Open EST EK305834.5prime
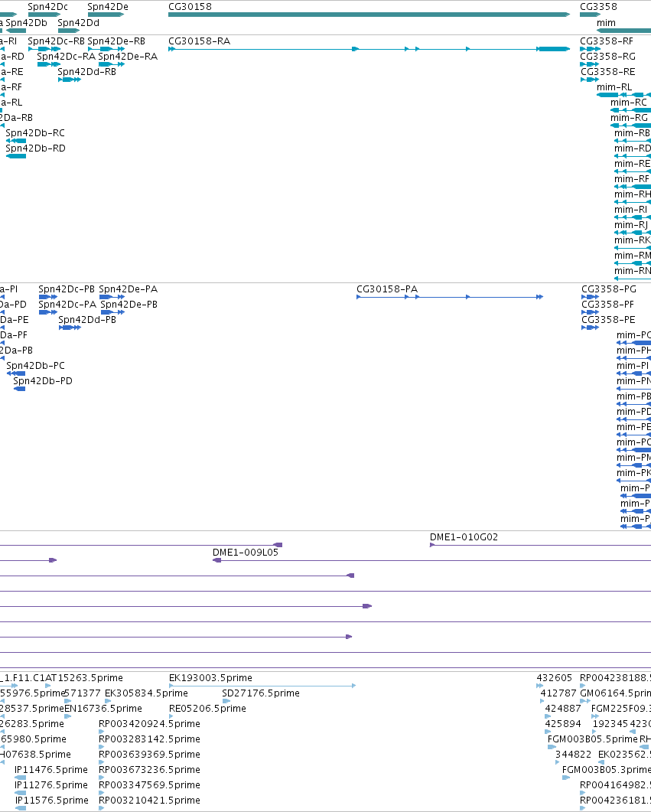This screenshot has width=651, height=812. pos(146,693)
